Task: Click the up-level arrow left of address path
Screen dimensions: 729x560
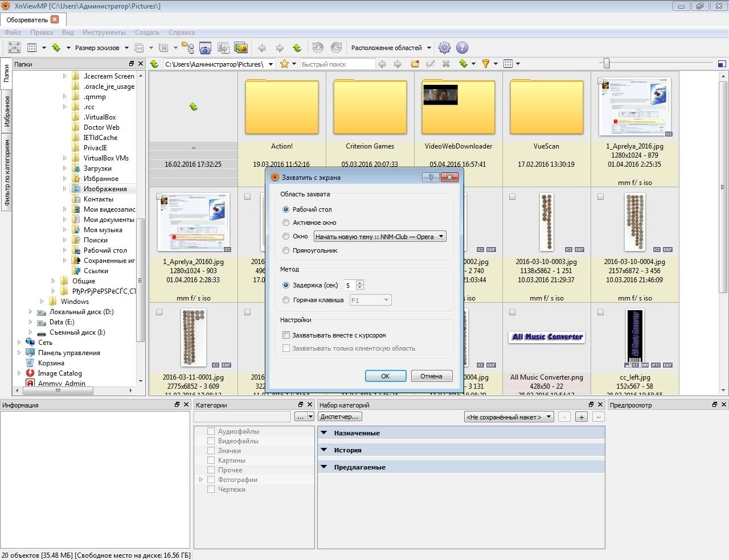Action: pos(154,64)
